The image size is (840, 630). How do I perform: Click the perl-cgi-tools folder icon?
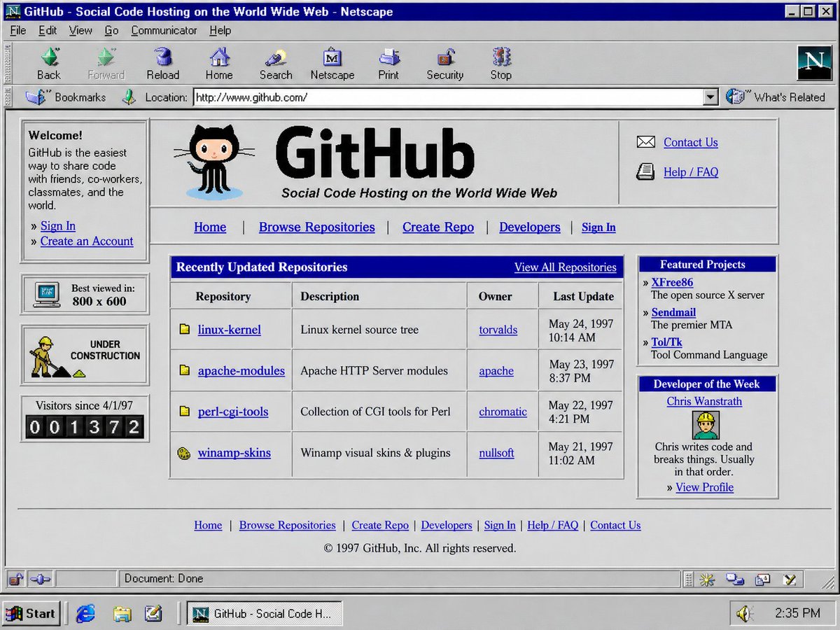[184, 412]
